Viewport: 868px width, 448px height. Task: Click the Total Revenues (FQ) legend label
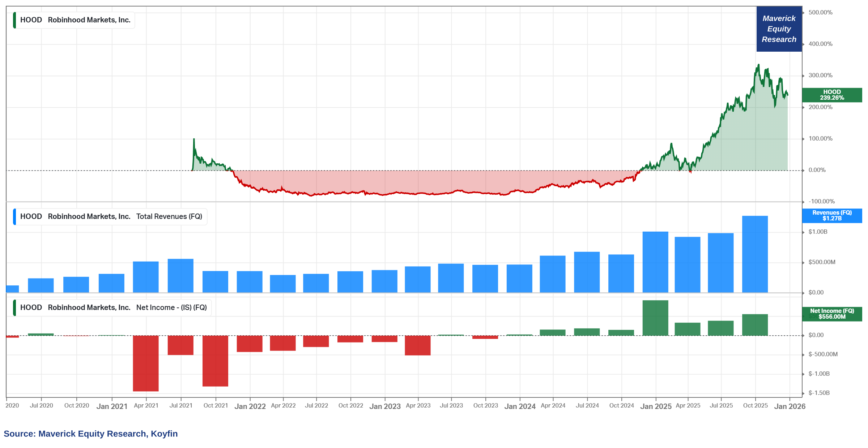169,217
